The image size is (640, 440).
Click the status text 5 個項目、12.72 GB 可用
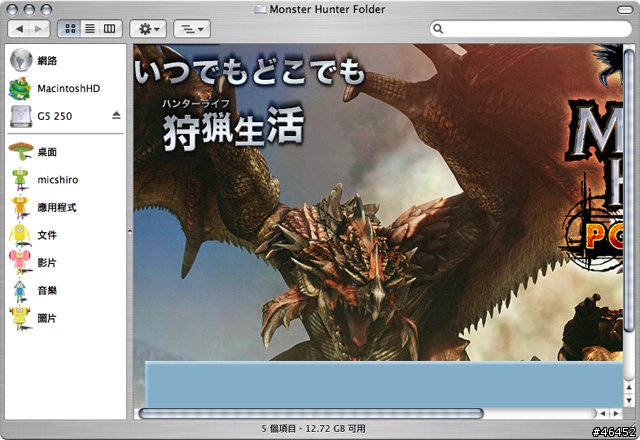tap(313, 429)
